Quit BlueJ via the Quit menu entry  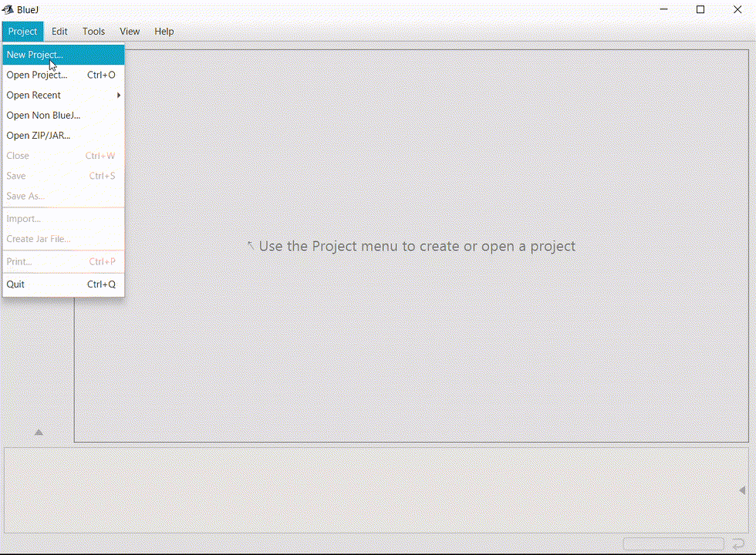point(15,284)
